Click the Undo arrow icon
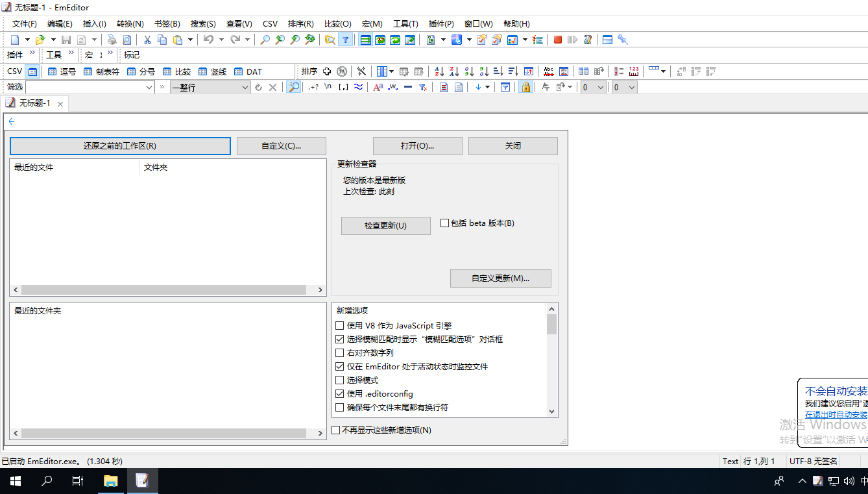 pyautogui.click(x=208, y=40)
